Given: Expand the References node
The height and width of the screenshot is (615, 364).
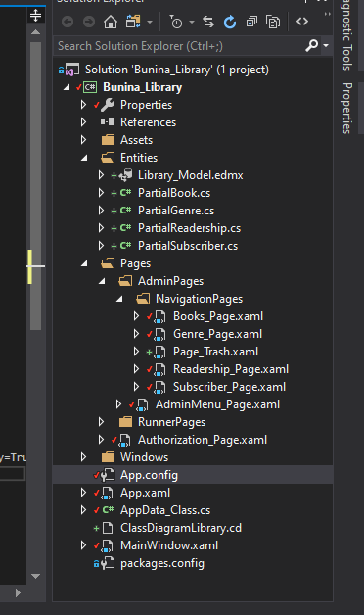Looking at the screenshot, I should click(x=83, y=122).
